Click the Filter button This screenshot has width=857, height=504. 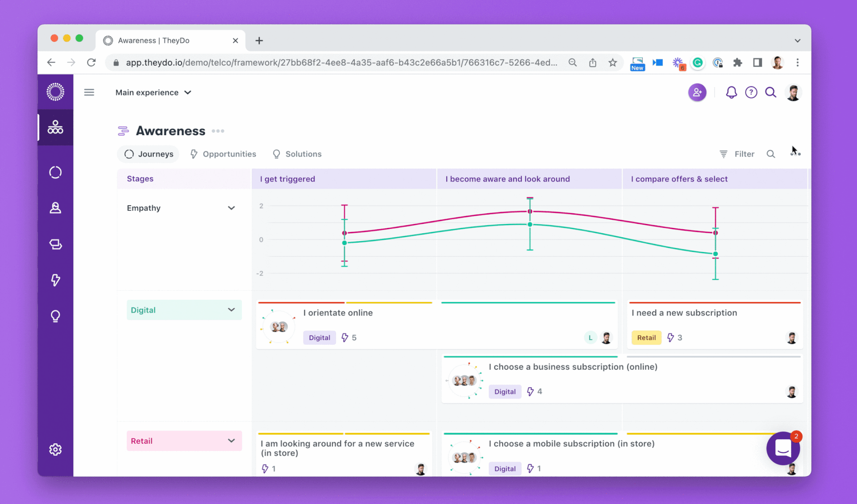pos(737,154)
